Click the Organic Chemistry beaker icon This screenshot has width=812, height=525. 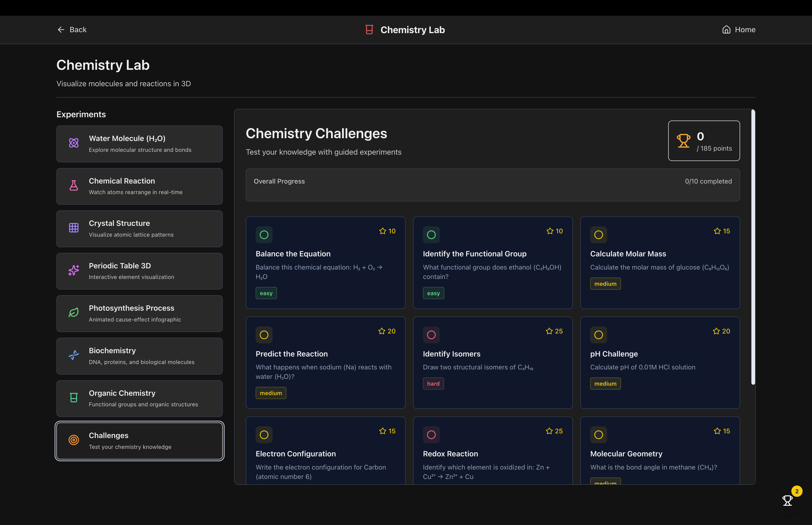tap(74, 397)
